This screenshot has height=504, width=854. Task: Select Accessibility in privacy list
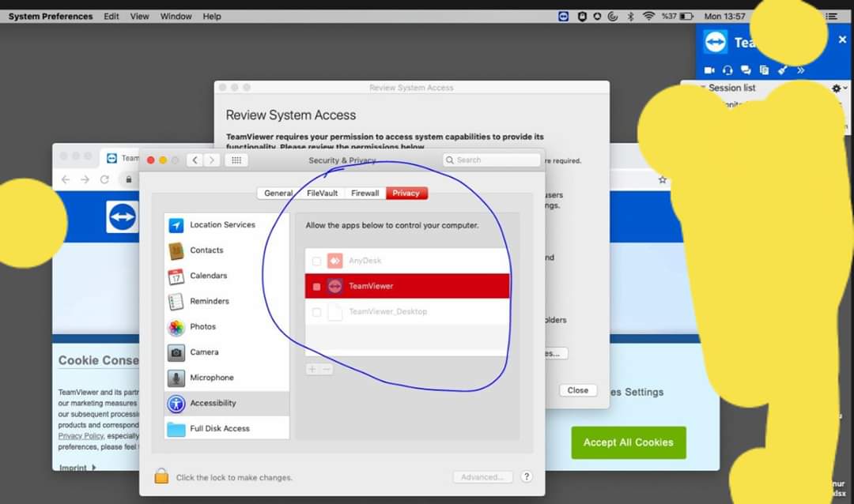pyautogui.click(x=227, y=404)
